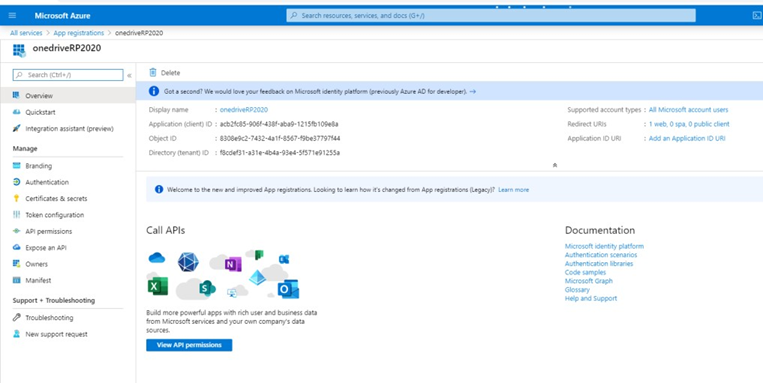763x383 pixels.
Task: Follow the feedback banner arrow link
Action: pos(472,91)
